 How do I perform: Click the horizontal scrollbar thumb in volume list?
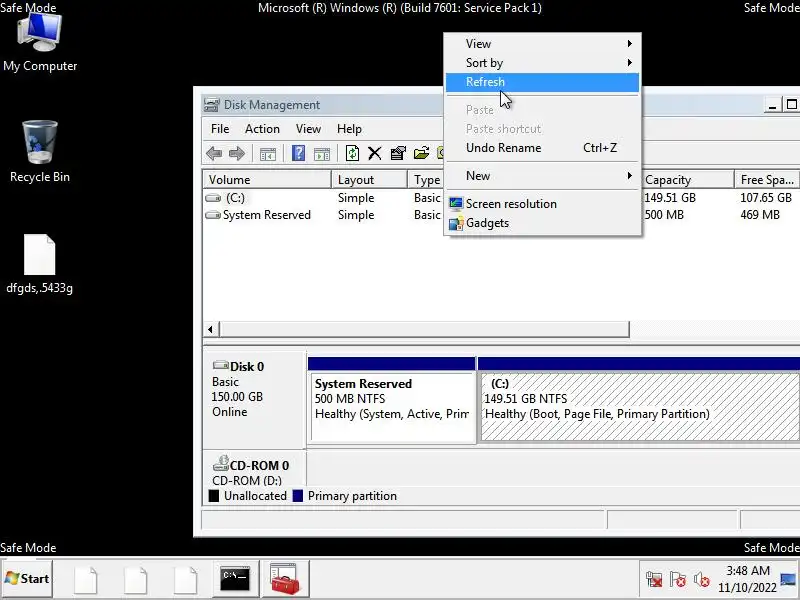pyautogui.click(x=424, y=330)
